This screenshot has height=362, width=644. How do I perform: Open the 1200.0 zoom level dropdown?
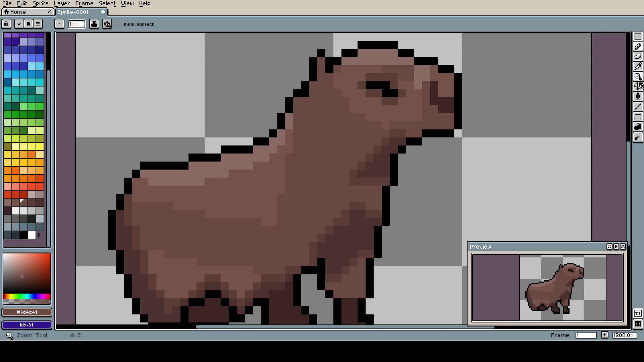(625, 335)
